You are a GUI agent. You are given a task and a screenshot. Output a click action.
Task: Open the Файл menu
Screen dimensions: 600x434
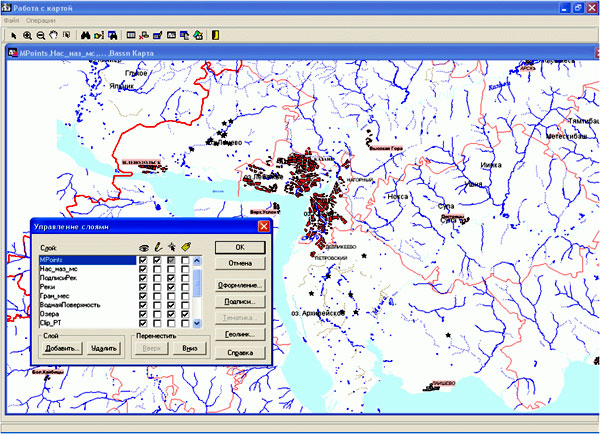tap(11, 20)
